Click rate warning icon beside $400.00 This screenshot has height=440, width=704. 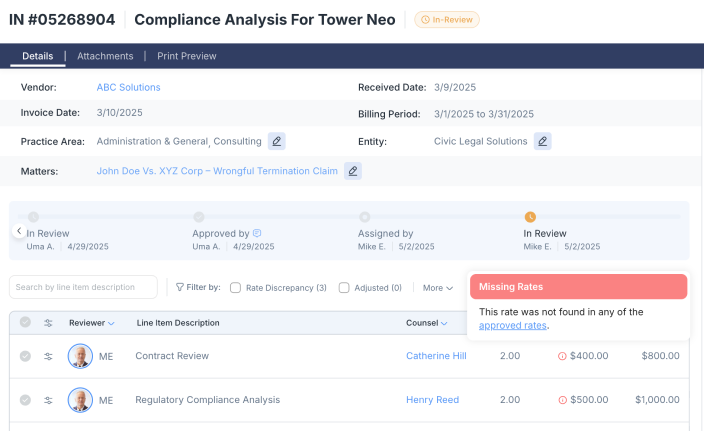(x=562, y=356)
